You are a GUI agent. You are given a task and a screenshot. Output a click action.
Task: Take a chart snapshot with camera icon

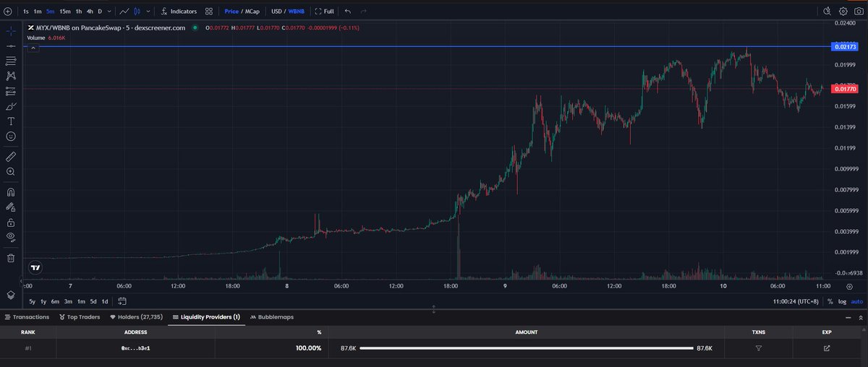pyautogui.click(x=859, y=12)
